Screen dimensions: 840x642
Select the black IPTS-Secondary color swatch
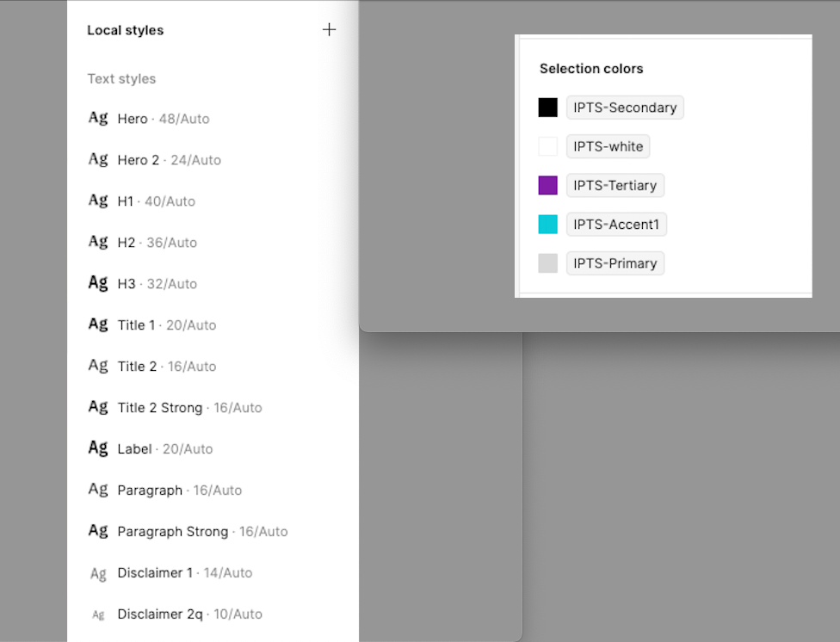pos(548,107)
